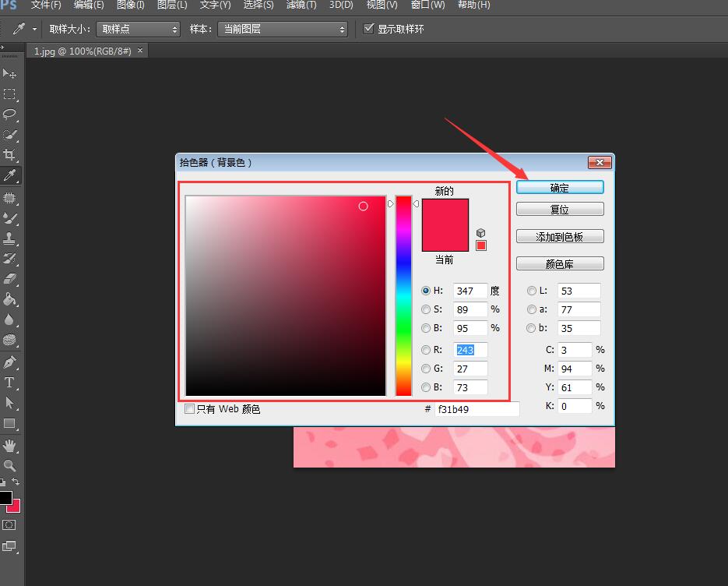Open the 颜色库 color libraries
Screen dimensions: 728x586
pyautogui.click(x=560, y=263)
